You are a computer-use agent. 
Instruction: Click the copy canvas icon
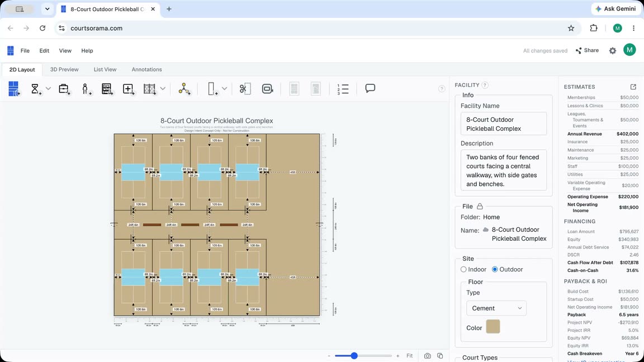(440, 356)
